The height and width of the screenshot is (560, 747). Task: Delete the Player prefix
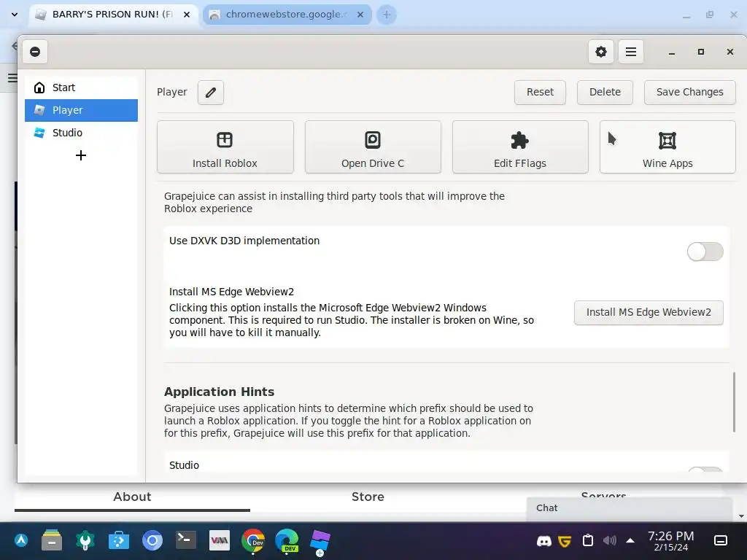(x=605, y=93)
